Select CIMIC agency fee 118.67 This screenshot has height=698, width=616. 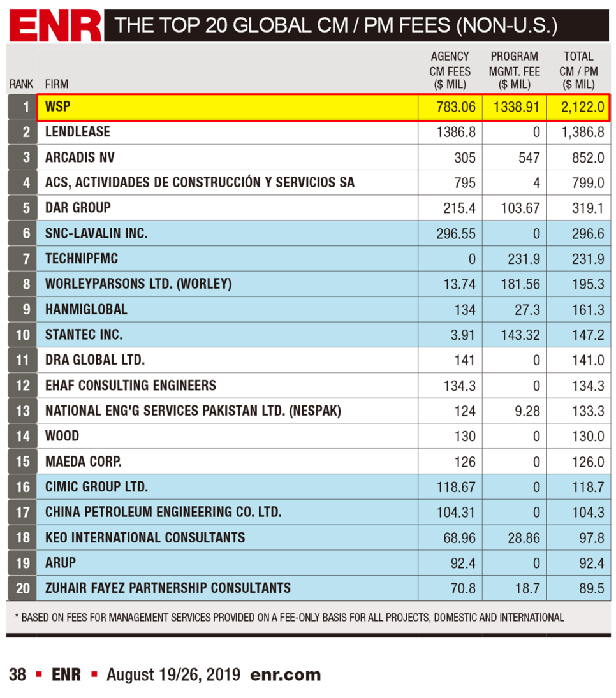tap(456, 488)
